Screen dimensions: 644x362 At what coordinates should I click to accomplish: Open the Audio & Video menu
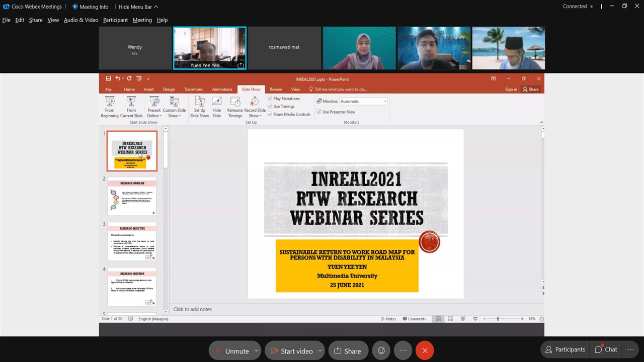click(x=80, y=20)
